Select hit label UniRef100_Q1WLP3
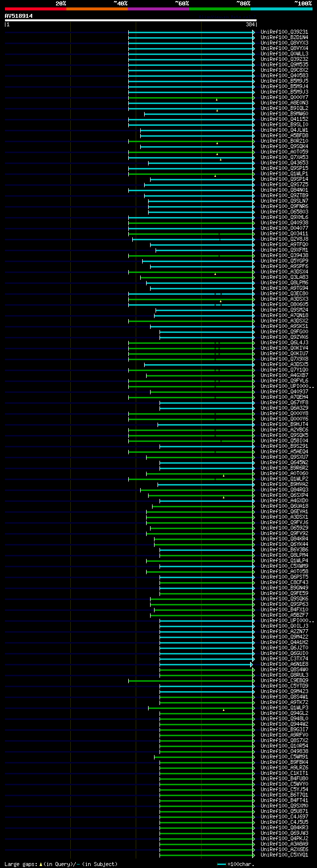 point(284,708)
